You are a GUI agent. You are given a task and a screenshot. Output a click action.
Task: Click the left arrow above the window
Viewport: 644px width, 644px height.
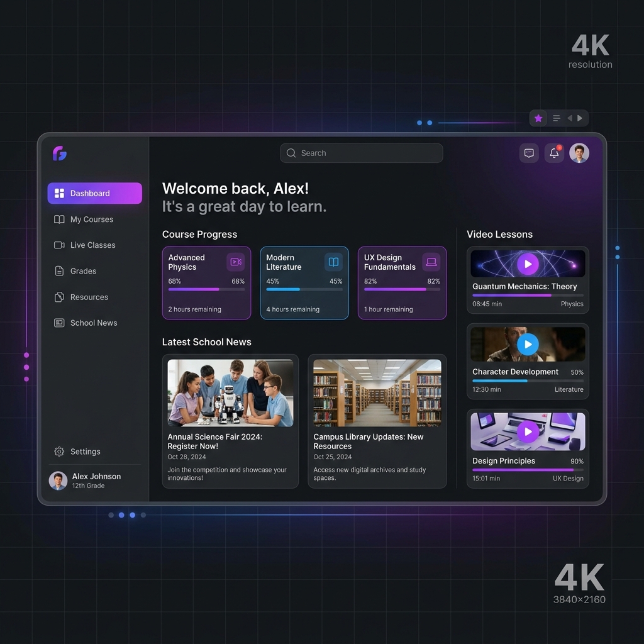(x=570, y=118)
